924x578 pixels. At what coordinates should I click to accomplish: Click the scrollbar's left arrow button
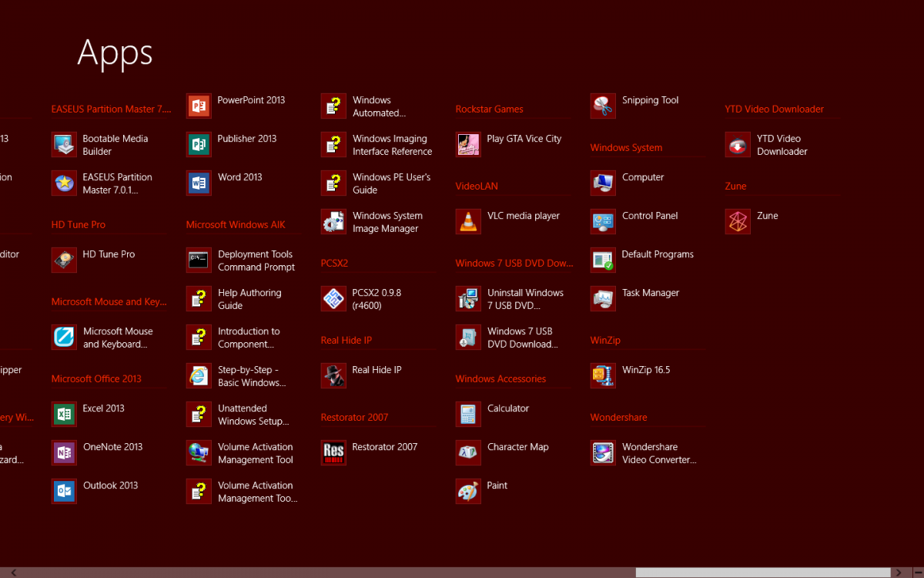pos(13,573)
